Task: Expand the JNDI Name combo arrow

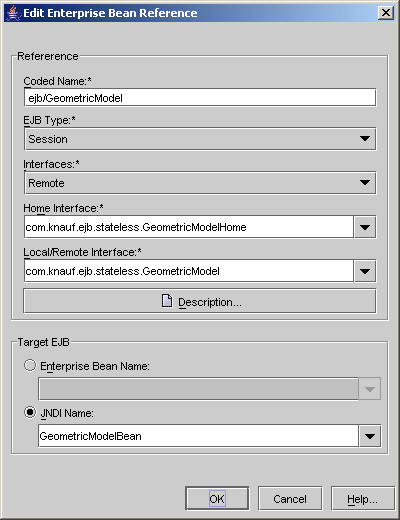Action: click(x=370, y=436)
